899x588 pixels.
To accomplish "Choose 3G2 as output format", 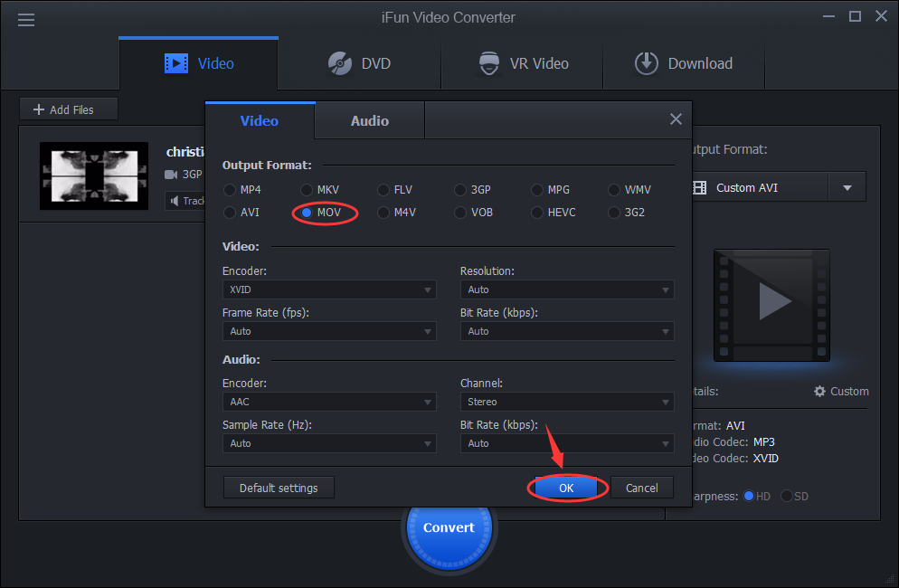I will pyautogui.click(x=627, y=213).
